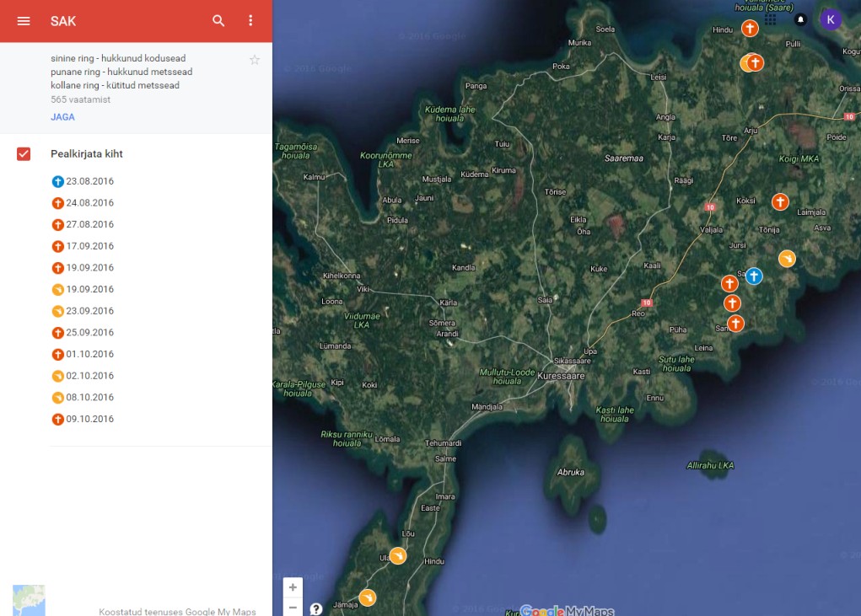Click the basemap thumbnail in bottom-left corner
The height and width of the screenshot is (616, 861).
[x=29, y=600]
